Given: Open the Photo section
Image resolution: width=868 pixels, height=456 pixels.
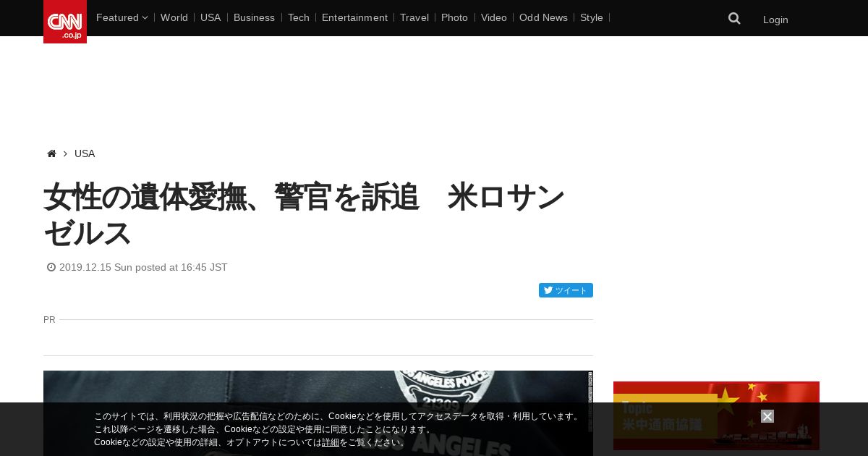Looking at the screenshot, I should point(454,17).
